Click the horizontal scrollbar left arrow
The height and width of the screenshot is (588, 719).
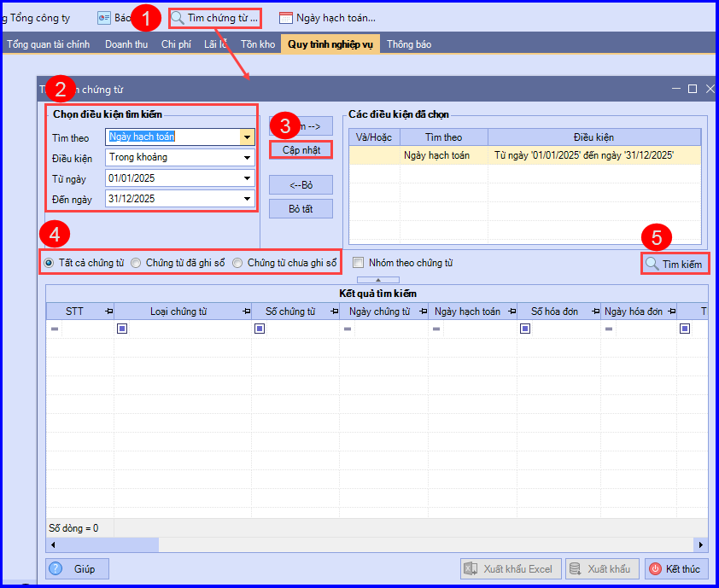[53, 545]
